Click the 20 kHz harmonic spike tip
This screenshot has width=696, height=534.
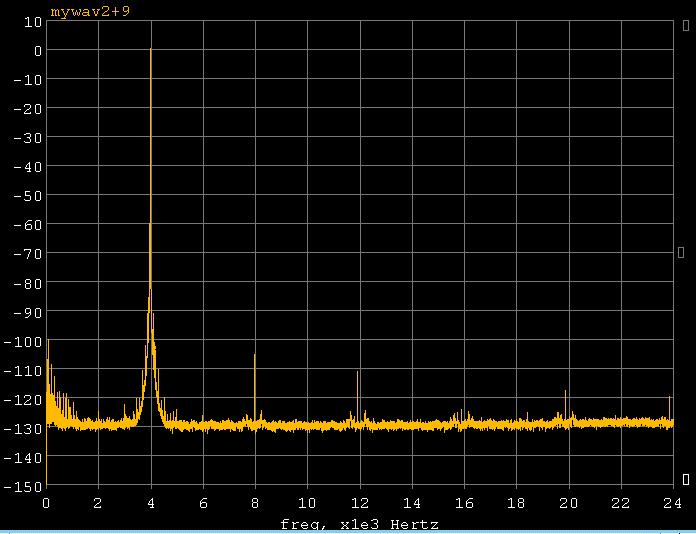click(x=566, y=391)
